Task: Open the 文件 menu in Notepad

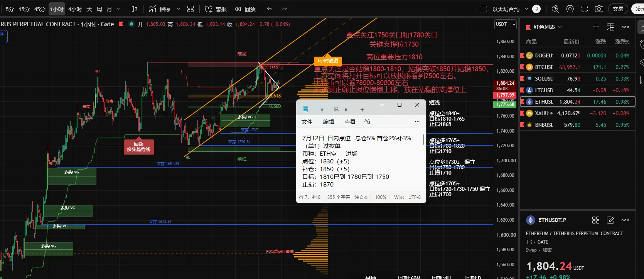Action: click(x=307, y=121)
